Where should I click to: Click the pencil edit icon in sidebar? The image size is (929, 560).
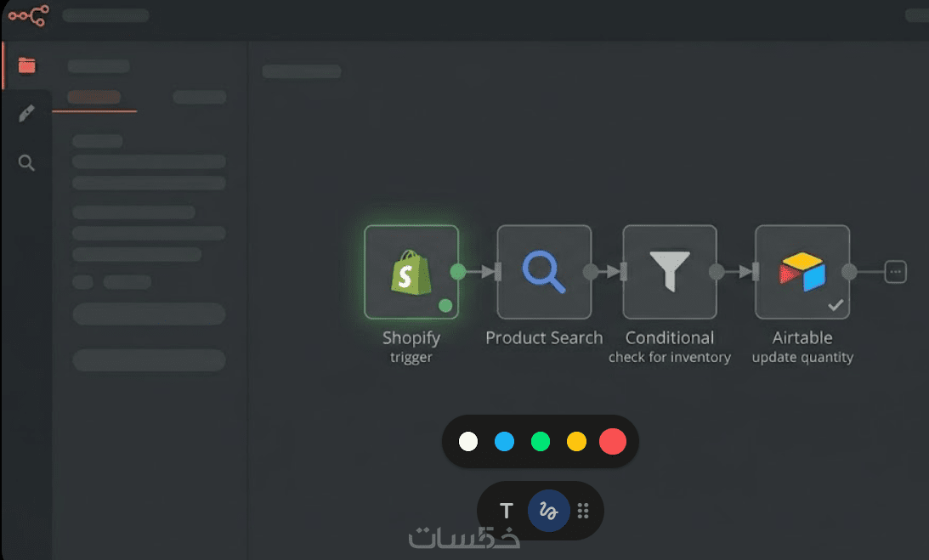click(27, 114)
